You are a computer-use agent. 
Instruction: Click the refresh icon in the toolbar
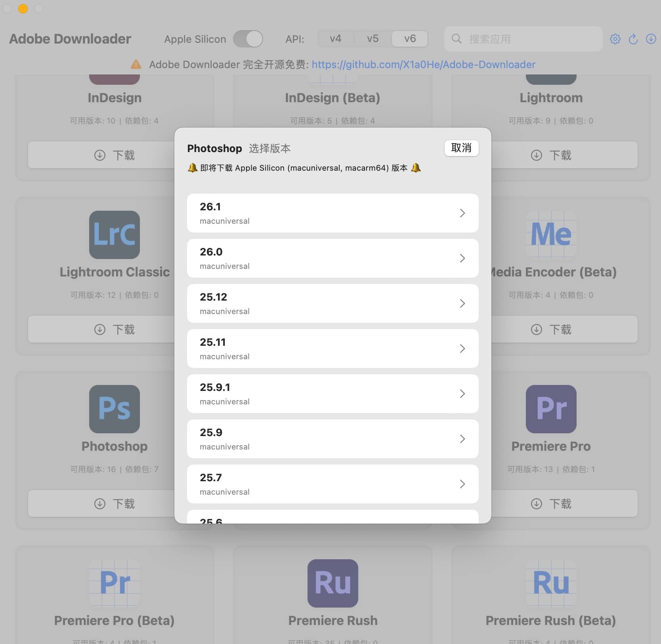633,39
